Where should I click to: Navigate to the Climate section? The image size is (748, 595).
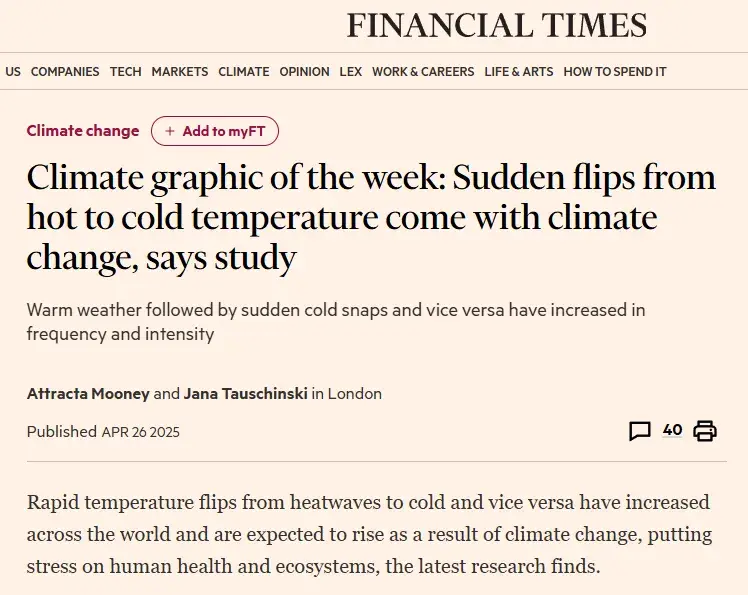click(244, 72)
